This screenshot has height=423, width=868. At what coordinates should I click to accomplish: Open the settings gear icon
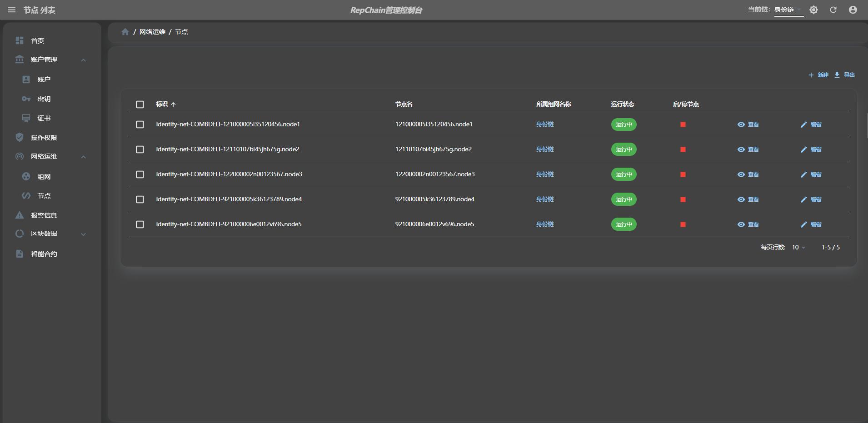813,10
